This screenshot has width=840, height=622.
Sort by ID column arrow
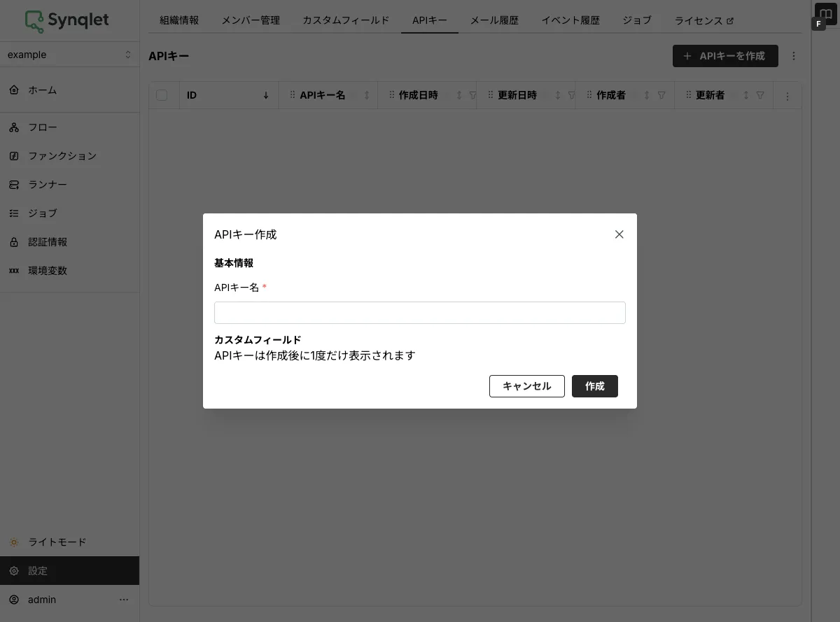(266, 95)
